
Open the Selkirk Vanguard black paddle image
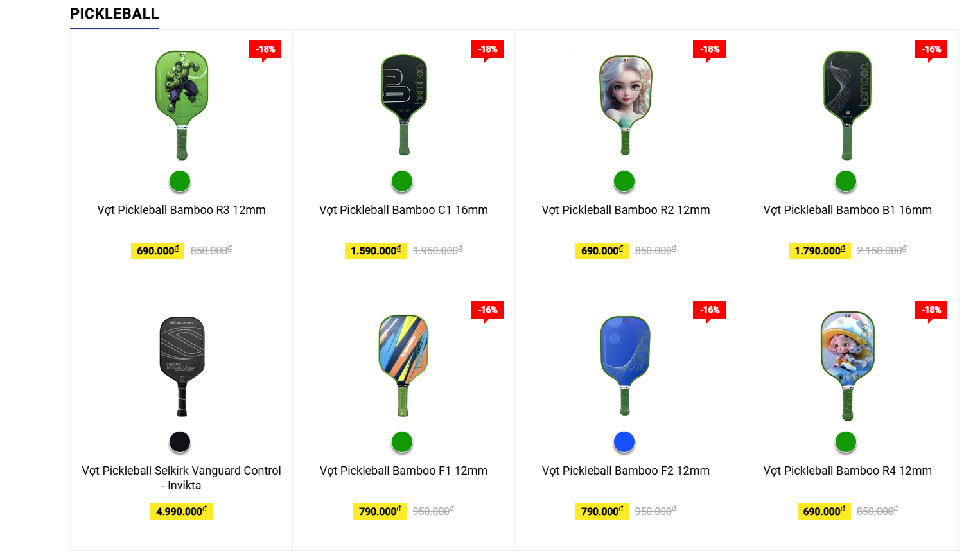182,366
